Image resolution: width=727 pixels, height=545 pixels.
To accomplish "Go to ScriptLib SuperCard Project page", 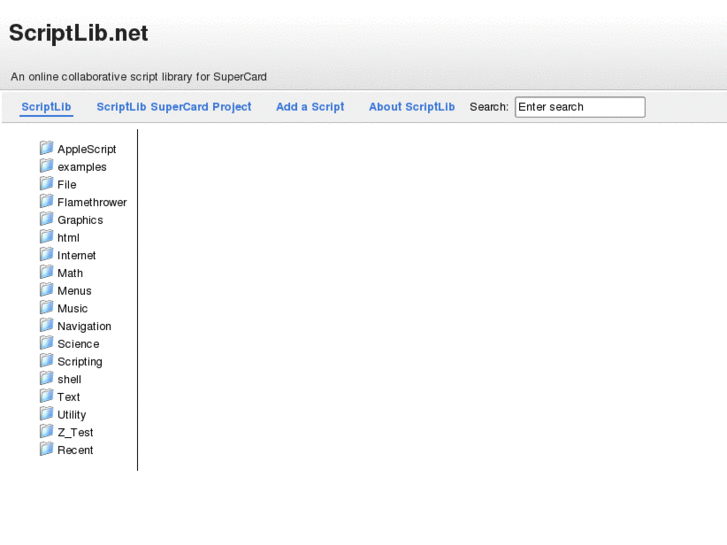I will (174, 107).
